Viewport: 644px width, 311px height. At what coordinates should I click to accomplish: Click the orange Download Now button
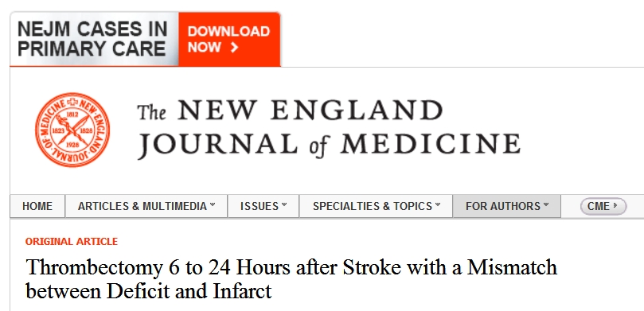(x=229, y=40)
